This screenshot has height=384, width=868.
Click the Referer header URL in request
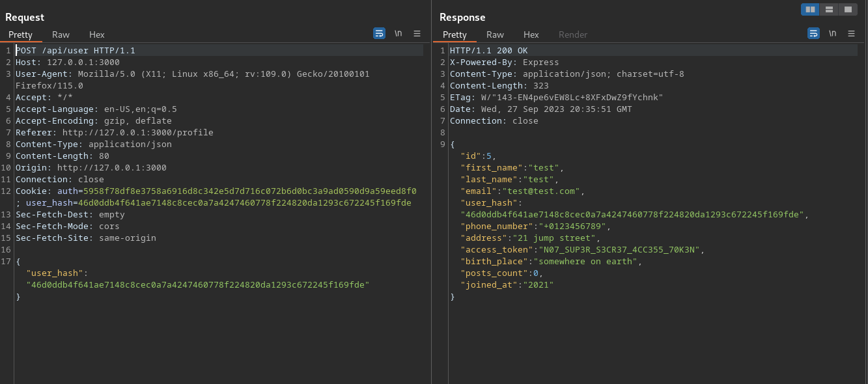pyautogui.click(x=137, y=132)
